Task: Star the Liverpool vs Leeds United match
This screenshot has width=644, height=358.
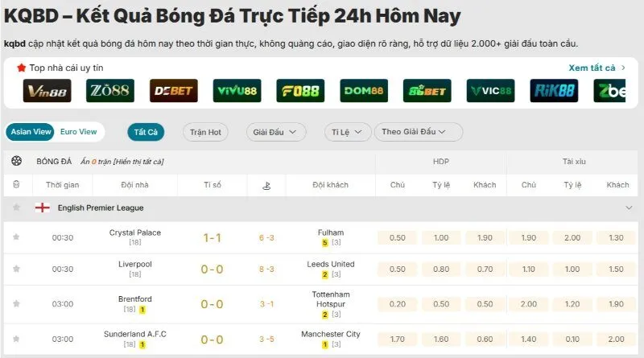Action: point(16,270)
